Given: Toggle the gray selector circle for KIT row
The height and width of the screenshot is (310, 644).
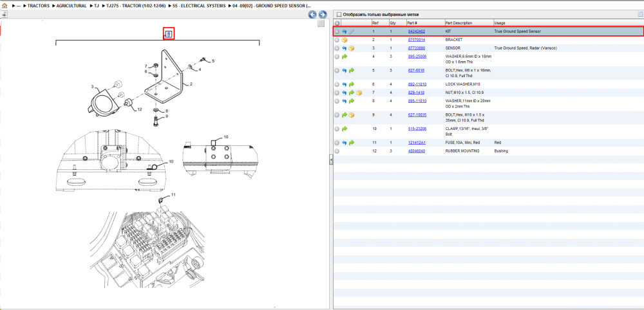Looking at the screenshot, I should pyautogui.click(x=337, y=31).
